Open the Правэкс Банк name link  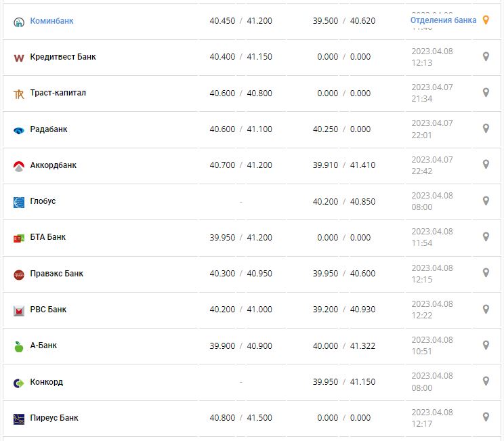coord(57,274)
